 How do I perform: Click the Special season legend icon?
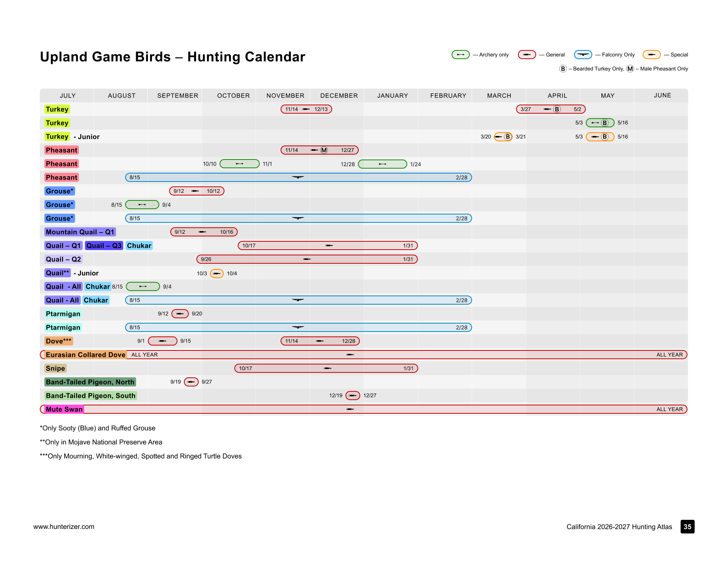point(652,55)
